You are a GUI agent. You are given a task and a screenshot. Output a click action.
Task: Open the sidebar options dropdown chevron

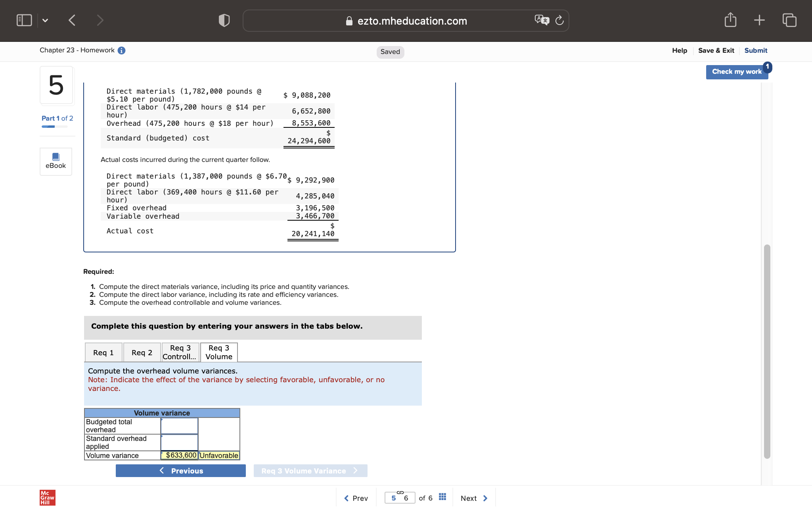45,20
